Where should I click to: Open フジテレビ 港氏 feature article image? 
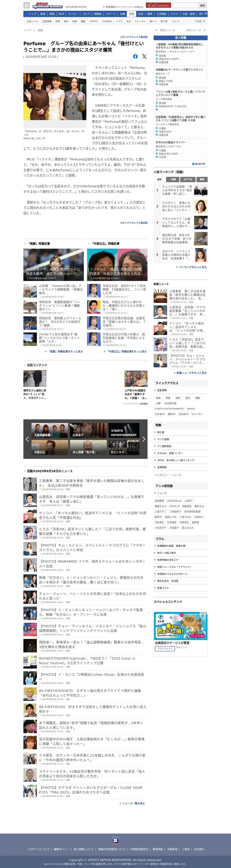tap(117, 265)
